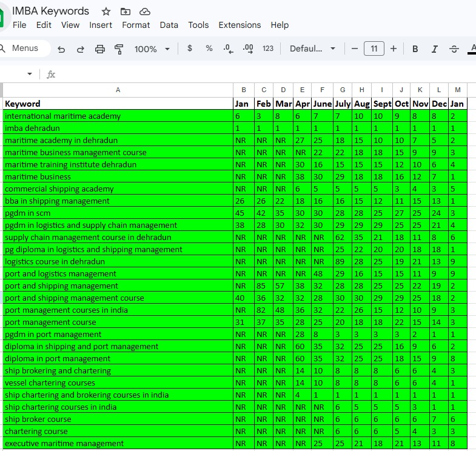The image size is (476, 451).
Task: Select column A header
Action: [118, 90]
